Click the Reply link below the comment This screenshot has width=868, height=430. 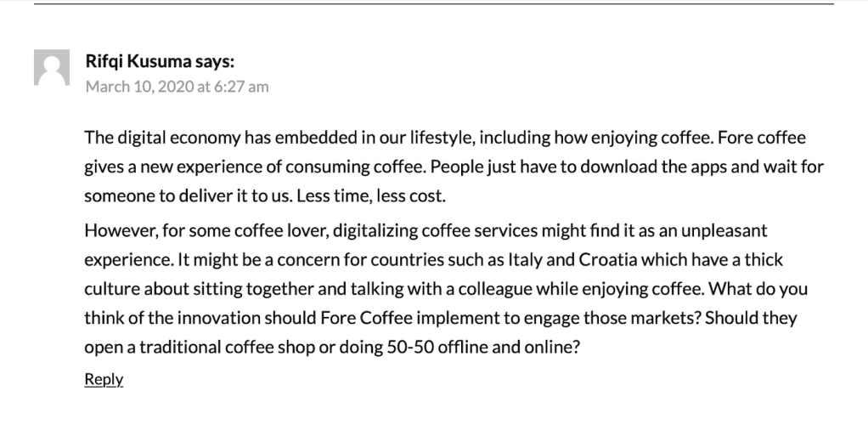(104, 379)
